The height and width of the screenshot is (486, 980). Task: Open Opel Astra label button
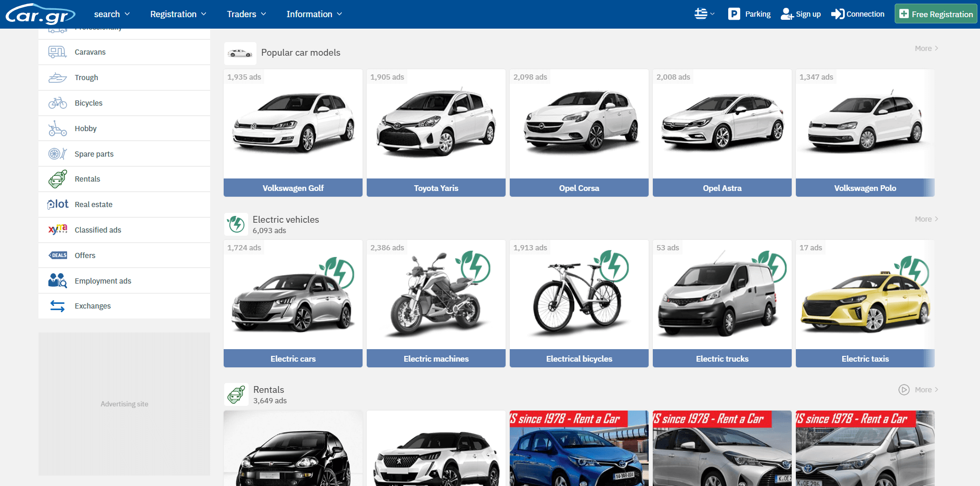pyautogui.click(x=722, y=188)
